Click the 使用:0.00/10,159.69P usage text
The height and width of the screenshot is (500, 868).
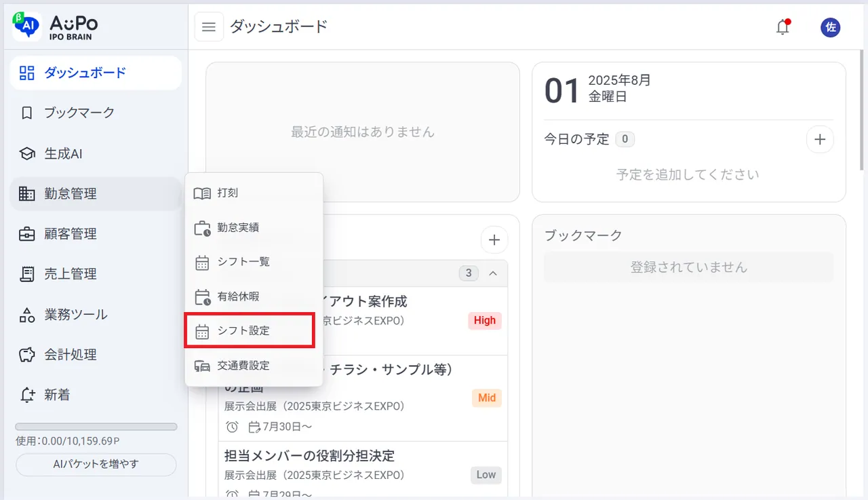[x=68, y=441]
